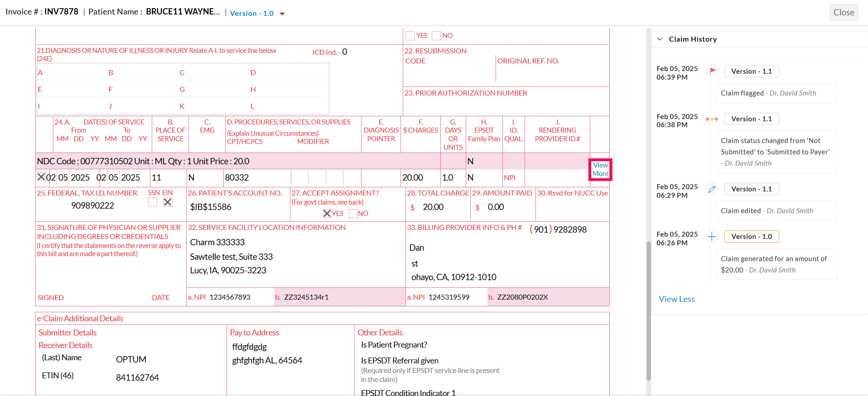The height and width of the screenshot is (396, 868).
Task: Toggle the EIN checkbox in box 25
Action: click(x=168, y=202)
